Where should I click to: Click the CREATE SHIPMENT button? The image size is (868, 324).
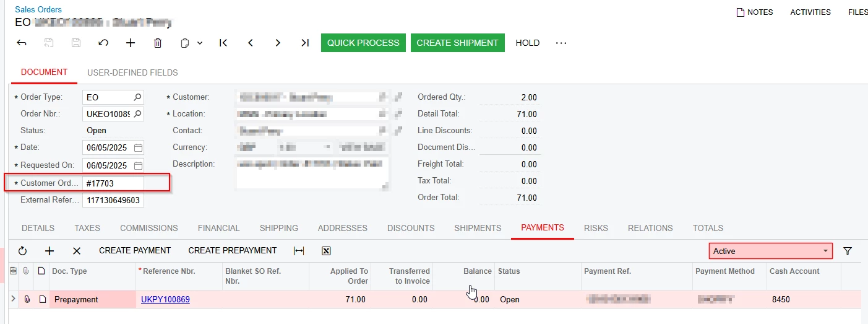pyautogui.click(x=457, y=43)
